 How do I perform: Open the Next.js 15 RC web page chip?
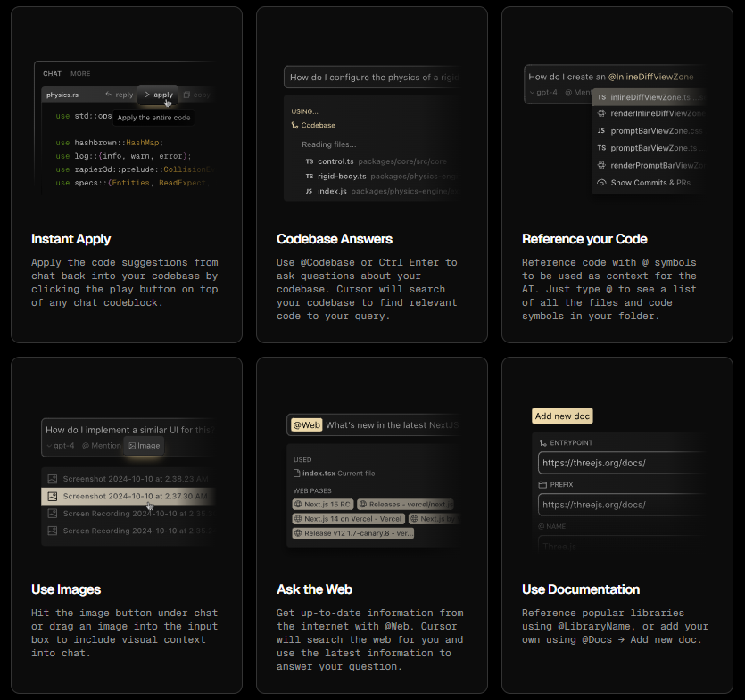323,505
